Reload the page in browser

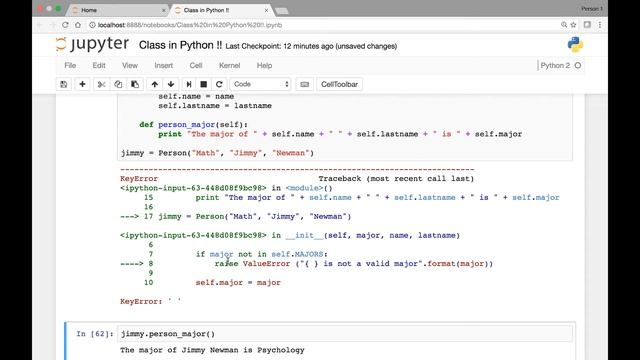tap(65, 25)
